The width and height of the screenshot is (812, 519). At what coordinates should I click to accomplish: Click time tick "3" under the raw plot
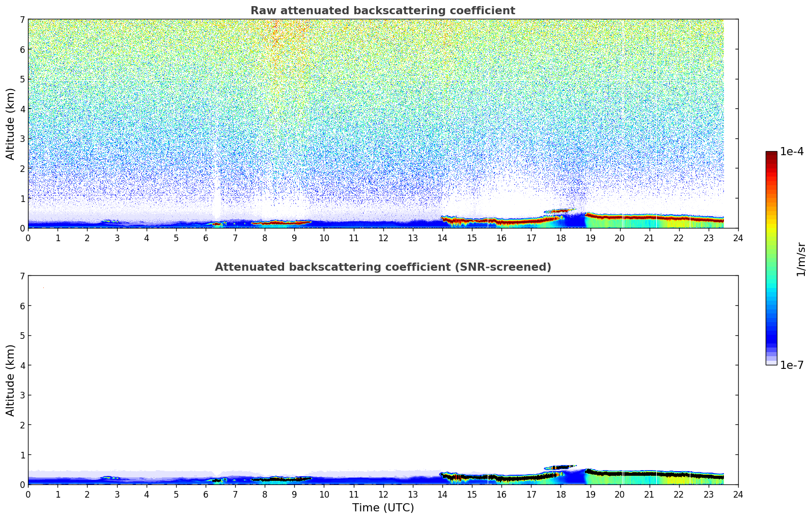tap(117, 238)
